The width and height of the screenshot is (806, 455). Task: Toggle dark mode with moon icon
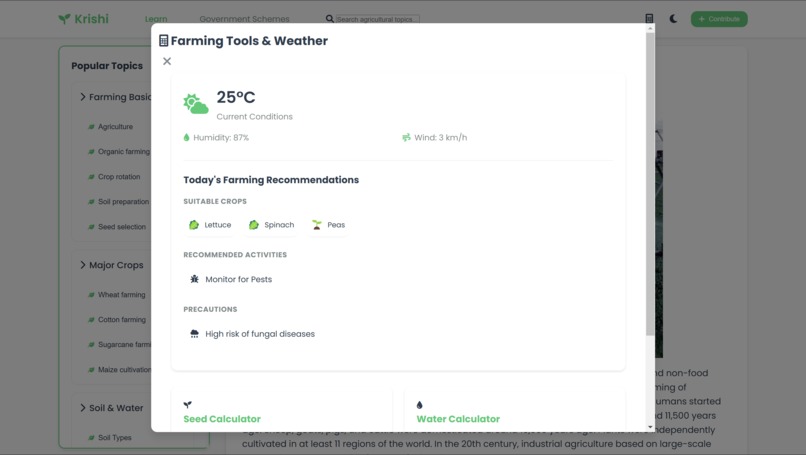click(x=673, y=19)
